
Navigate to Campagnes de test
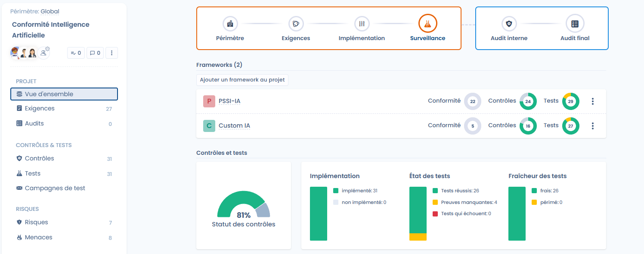point(55,188)
